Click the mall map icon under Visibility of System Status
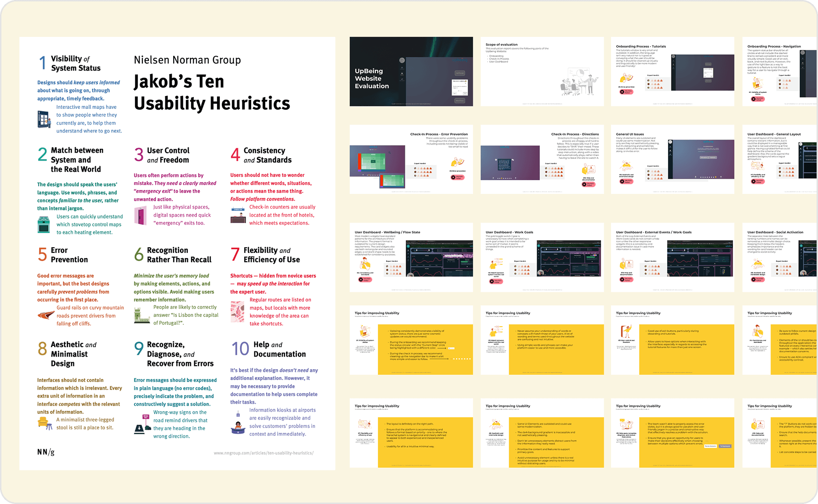Image resolution: width=818 pixels, height=504 pixels. pos(44,119)
